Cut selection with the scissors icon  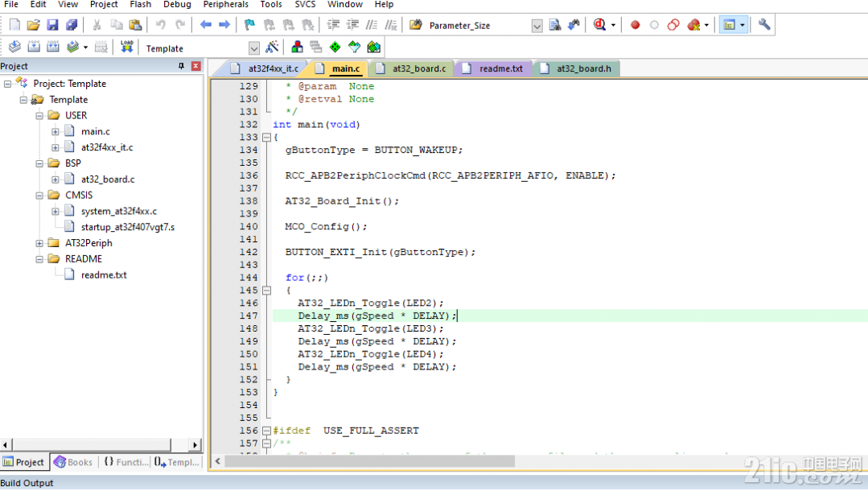97,25
